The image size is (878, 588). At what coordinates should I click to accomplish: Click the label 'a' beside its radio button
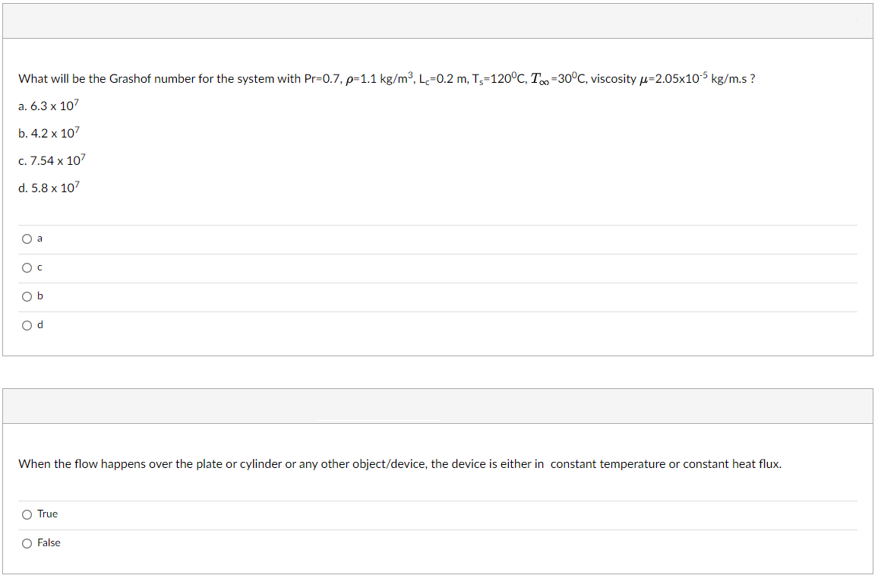[39, 238]
